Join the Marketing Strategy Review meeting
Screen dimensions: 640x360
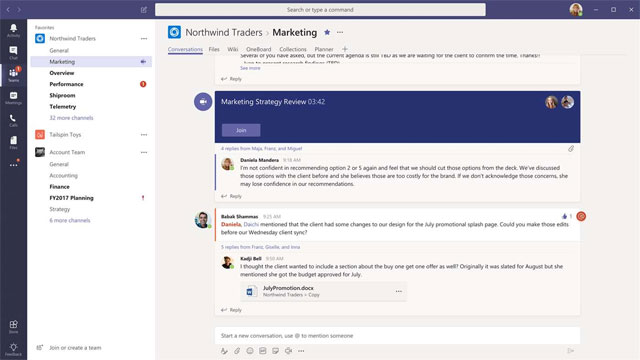(x=241, y=130)
